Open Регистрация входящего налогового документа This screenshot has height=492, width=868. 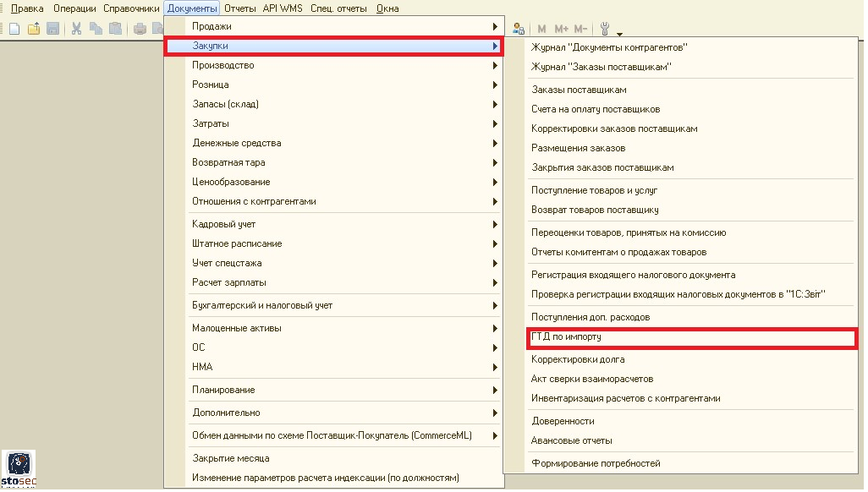(x=681, y=275)
